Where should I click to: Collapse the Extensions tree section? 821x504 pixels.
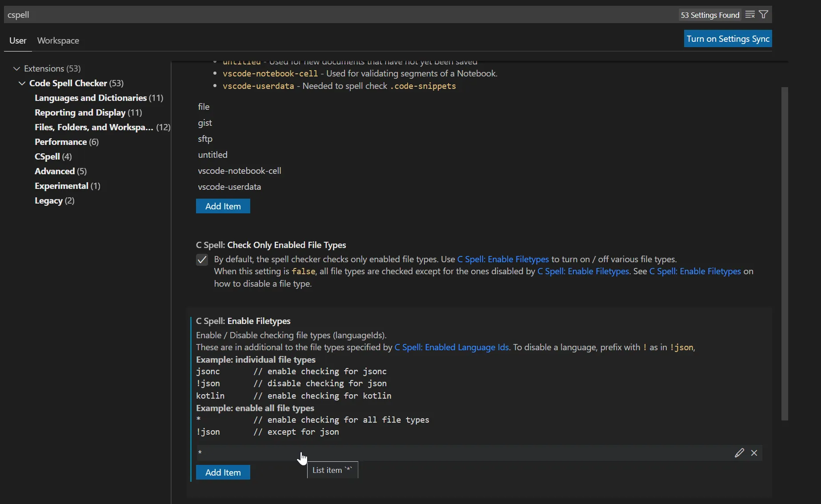[x=17, y=68]
